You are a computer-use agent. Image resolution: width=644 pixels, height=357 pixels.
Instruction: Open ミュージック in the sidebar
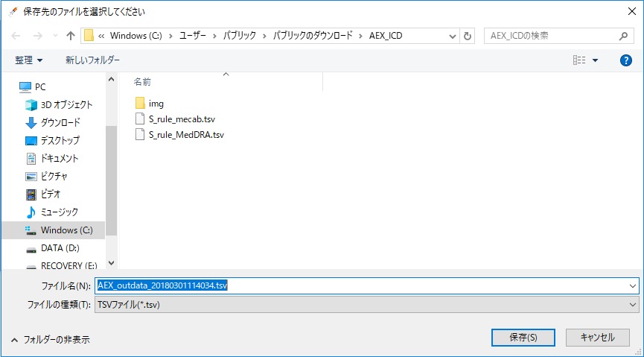(59, 212)
